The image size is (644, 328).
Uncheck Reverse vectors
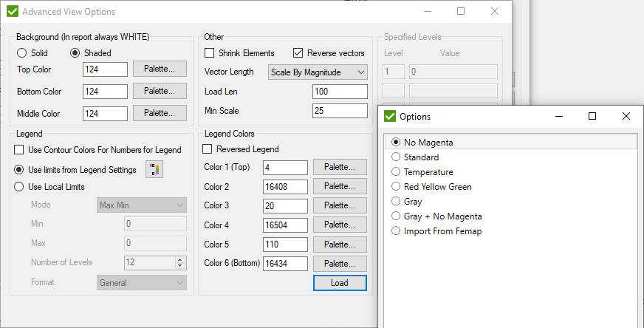pos(298,53)
